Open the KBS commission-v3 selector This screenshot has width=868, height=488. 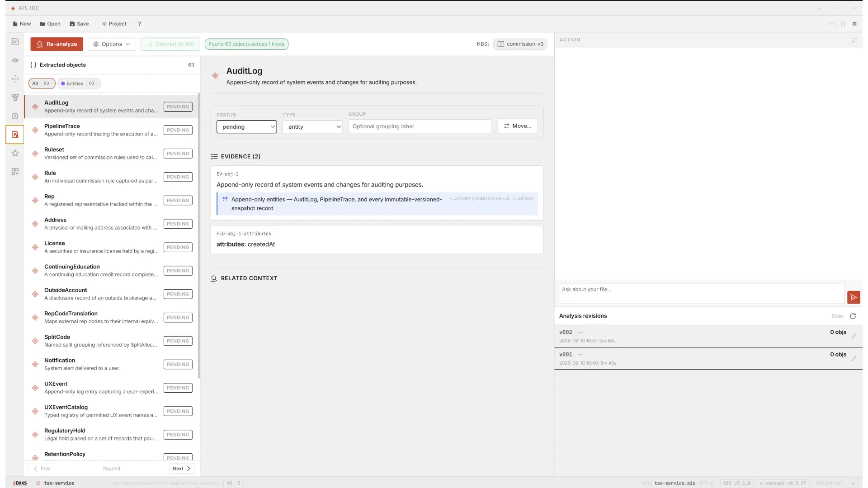click(x=520, y=44)
